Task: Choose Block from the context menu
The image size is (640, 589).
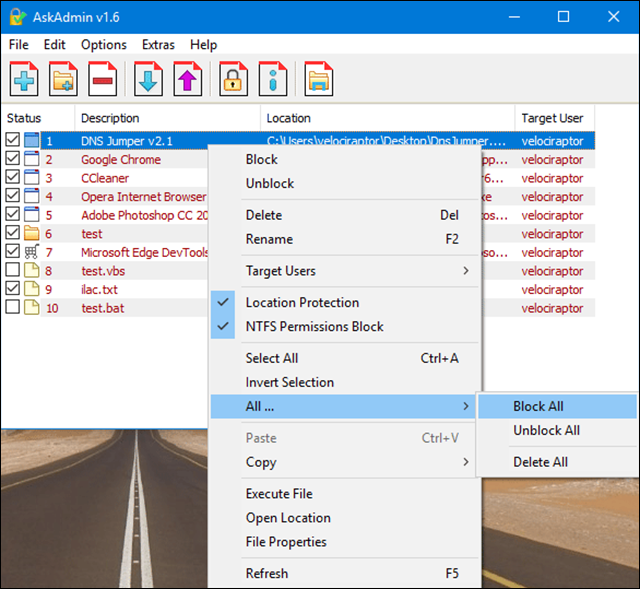Action: tap(345, 159)
